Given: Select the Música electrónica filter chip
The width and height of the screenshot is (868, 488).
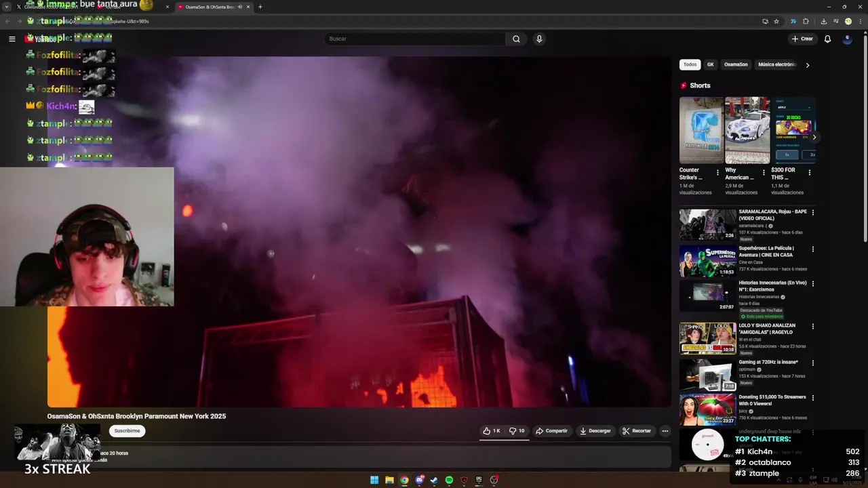Looking at the screenshot, I should (776, 64).
